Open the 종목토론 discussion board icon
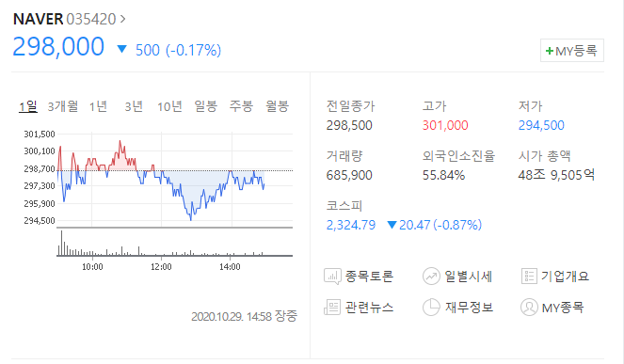The width and height of the screenshot is (624, 364). point(332,277)
